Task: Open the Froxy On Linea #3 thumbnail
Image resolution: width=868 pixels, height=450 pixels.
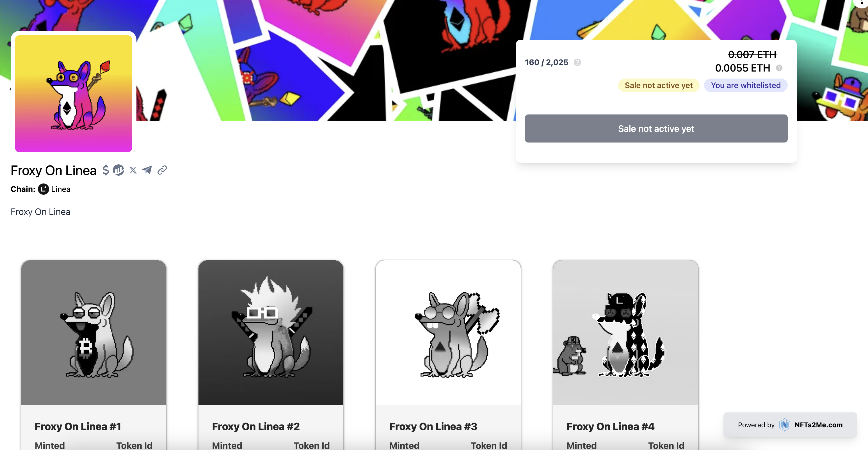Action: point(448,332)
